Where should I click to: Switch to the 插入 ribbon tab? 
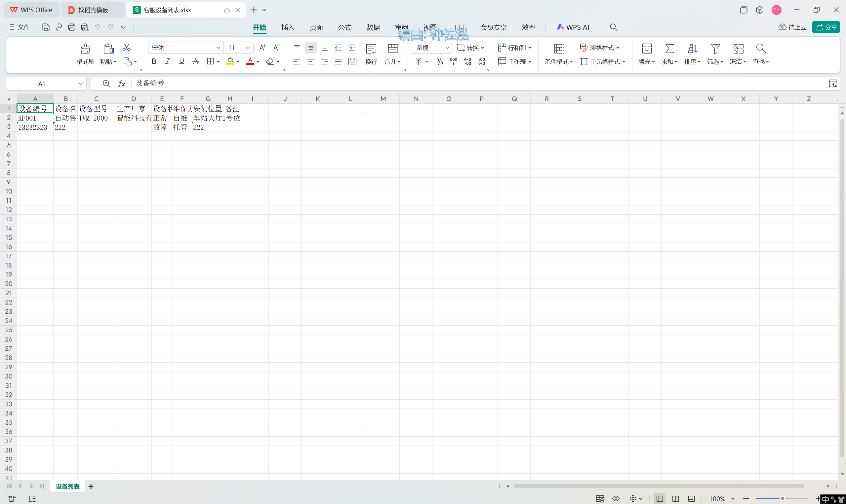pos(288,27)
